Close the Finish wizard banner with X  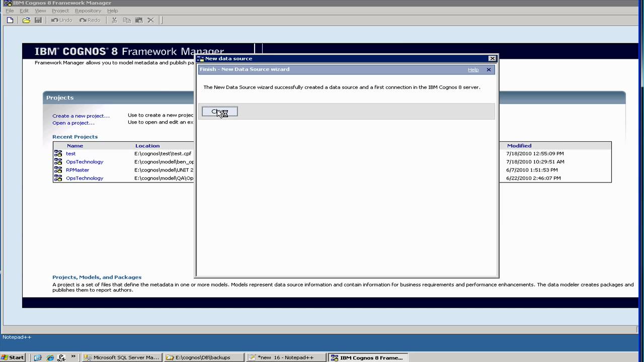tap(489, 70)
